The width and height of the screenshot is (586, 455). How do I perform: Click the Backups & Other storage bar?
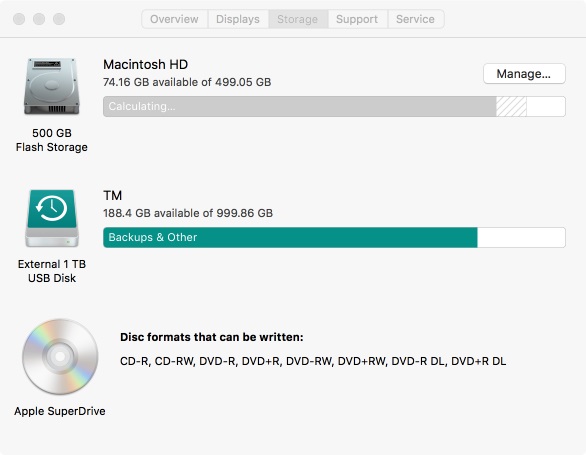pyautogui.click(x=334, y=237)
